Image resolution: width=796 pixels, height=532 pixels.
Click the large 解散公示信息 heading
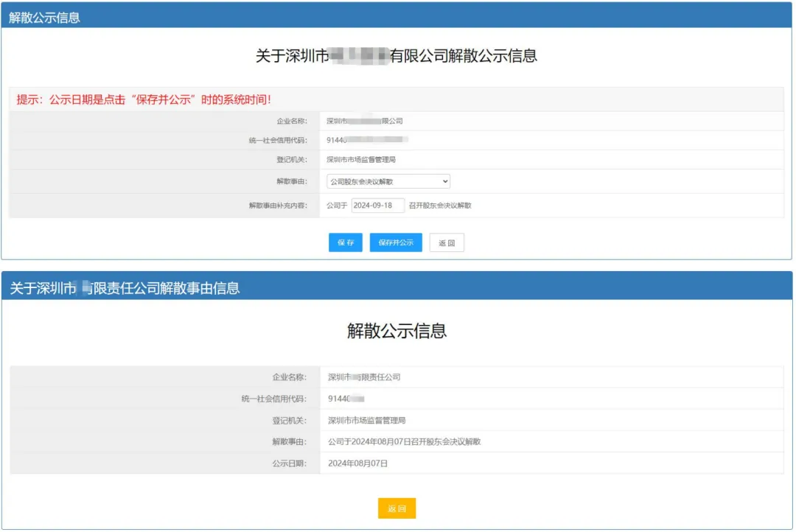(x=397, y=330)
